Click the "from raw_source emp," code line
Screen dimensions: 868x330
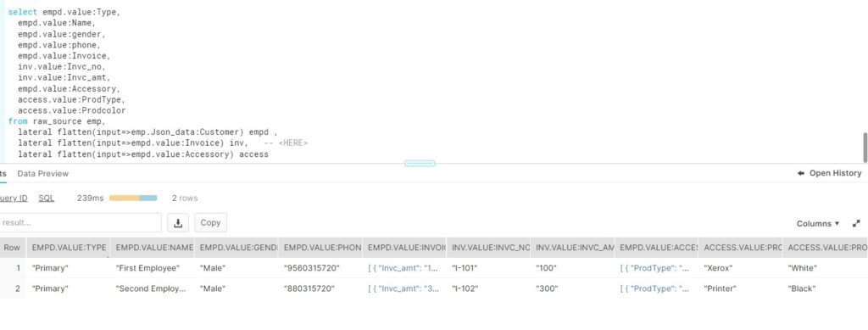point(57,121)
